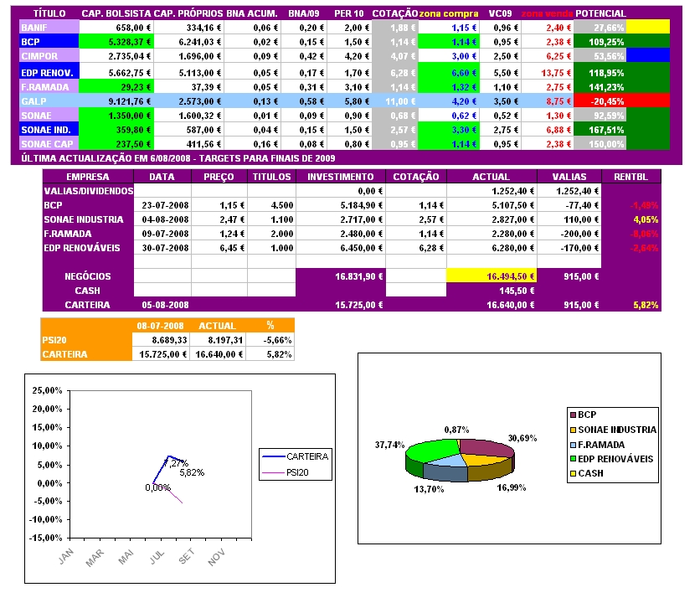
Task: Select the CAP. BOLSISTA column header
Action: [x=116, y=13]
